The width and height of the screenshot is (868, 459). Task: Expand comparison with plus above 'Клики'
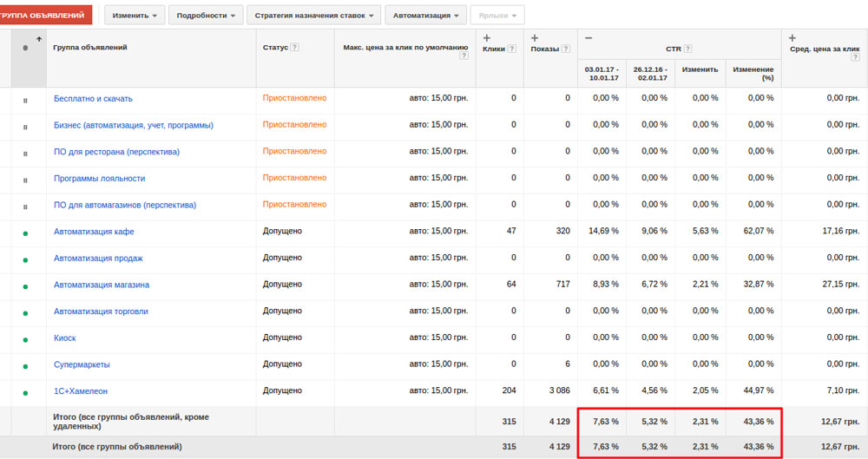(487, 38)
